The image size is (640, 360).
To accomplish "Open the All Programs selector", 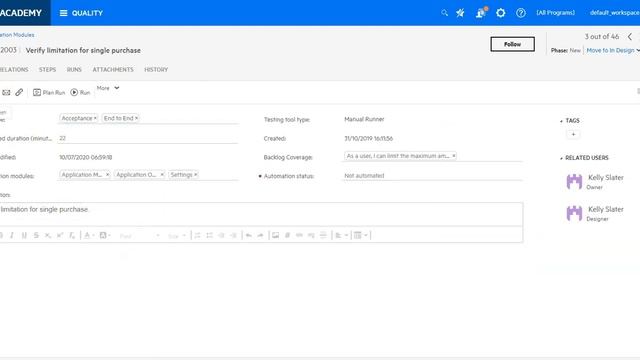I will point(556,13).
